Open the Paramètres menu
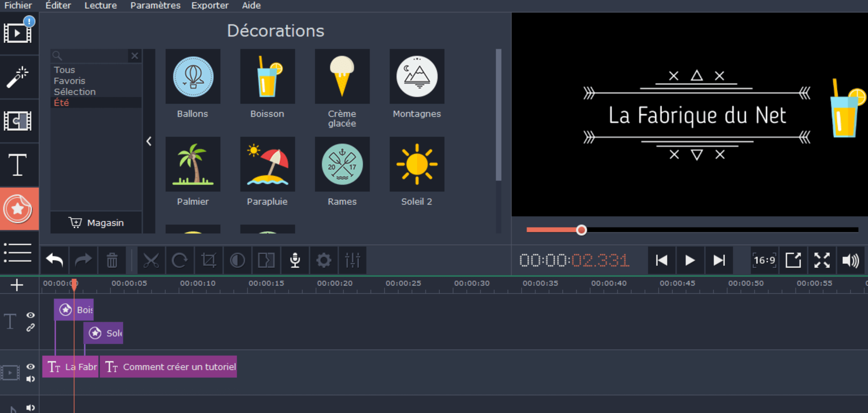Image resolution: width=868 pixels, height=413 pixels. (155, 5)
